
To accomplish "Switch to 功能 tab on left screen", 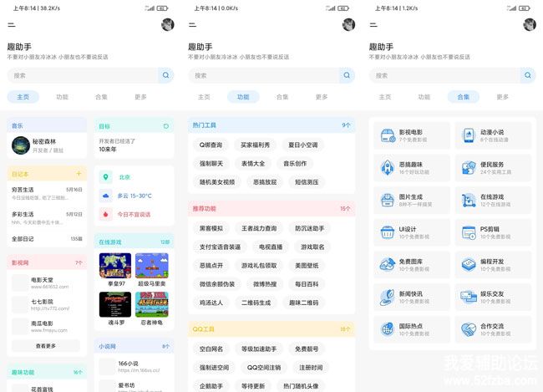I will [x=63, y=97].
